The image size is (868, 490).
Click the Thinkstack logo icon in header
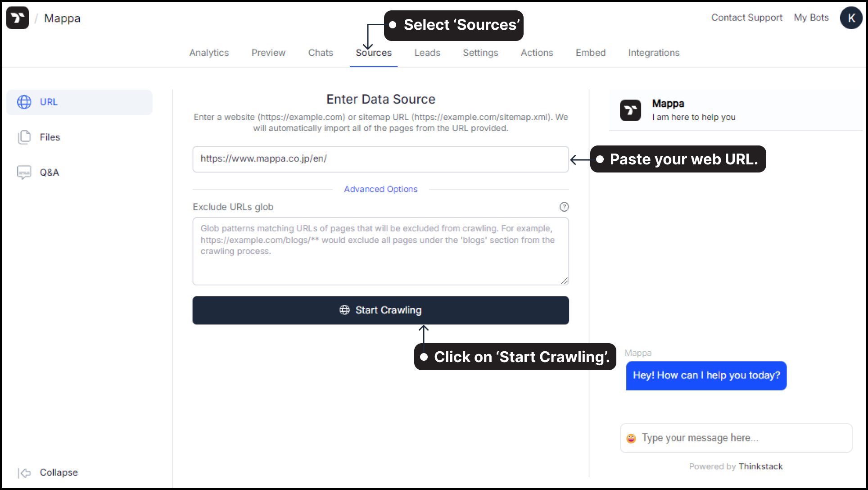click(x=18, y=18)
